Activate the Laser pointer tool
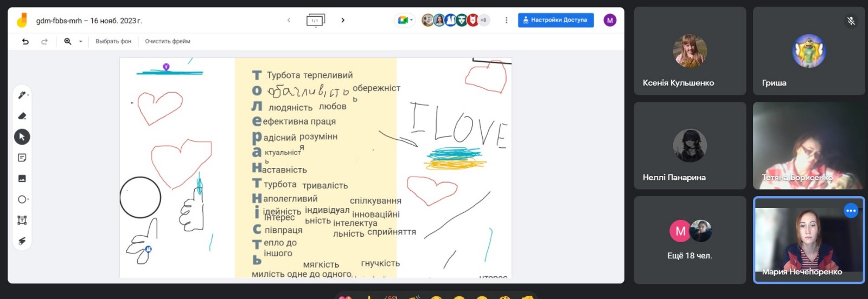 [x=22, y=241]
